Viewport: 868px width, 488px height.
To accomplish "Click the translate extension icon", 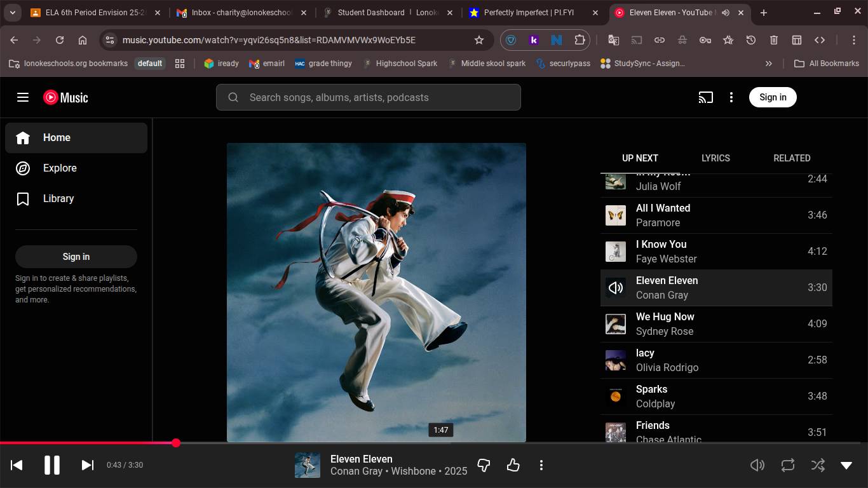I will coord(613,40).
